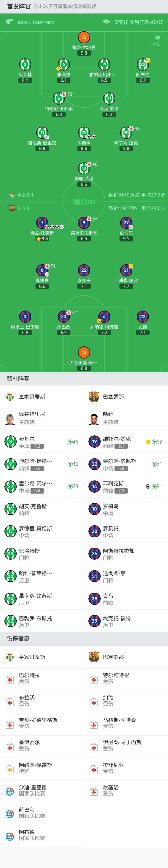Screen dimensions: 168x868
Task: Tap Betis goalkeeper number 13 jersey
Action: point(84,37)
